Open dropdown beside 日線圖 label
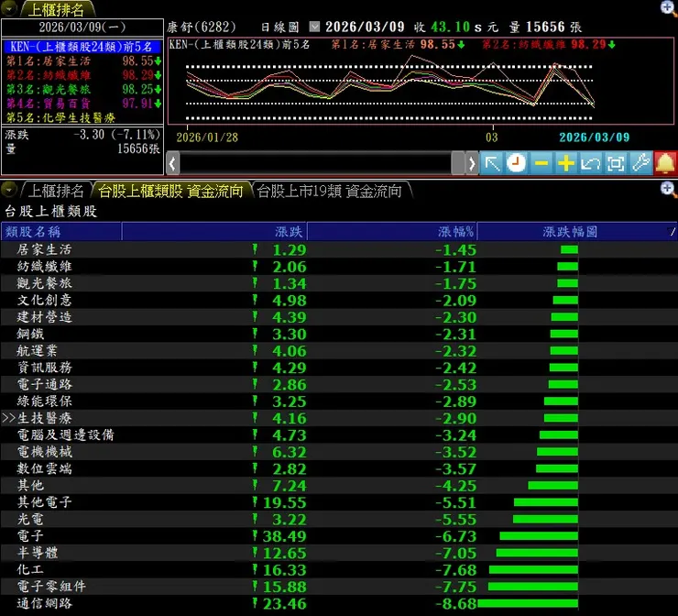This screenshot has height=616, width=678. [314, 27]
